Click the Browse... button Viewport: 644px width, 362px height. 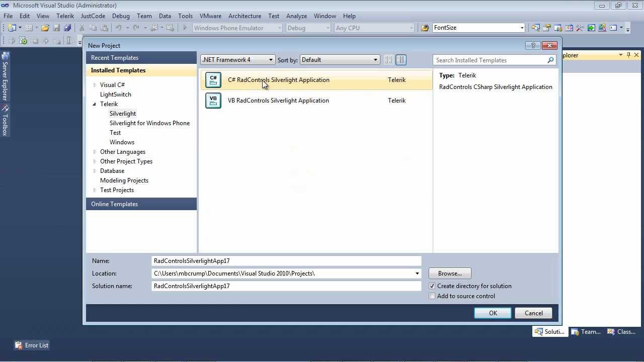pos(450,274)
